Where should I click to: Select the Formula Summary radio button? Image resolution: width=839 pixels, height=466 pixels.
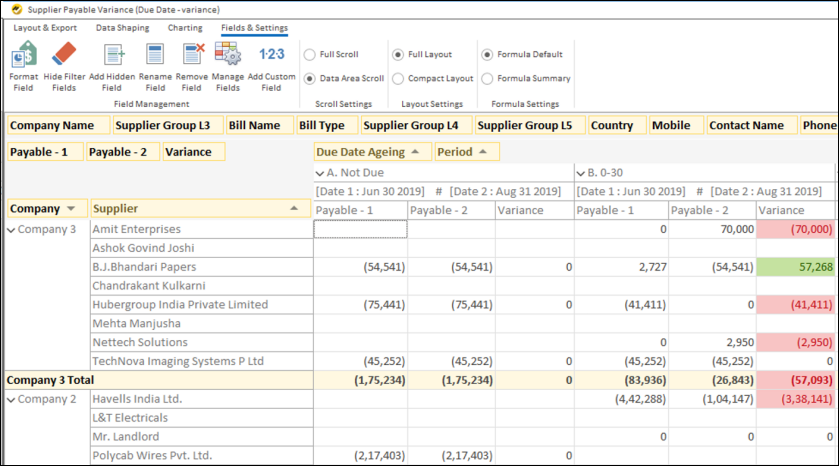pos(487,79)
